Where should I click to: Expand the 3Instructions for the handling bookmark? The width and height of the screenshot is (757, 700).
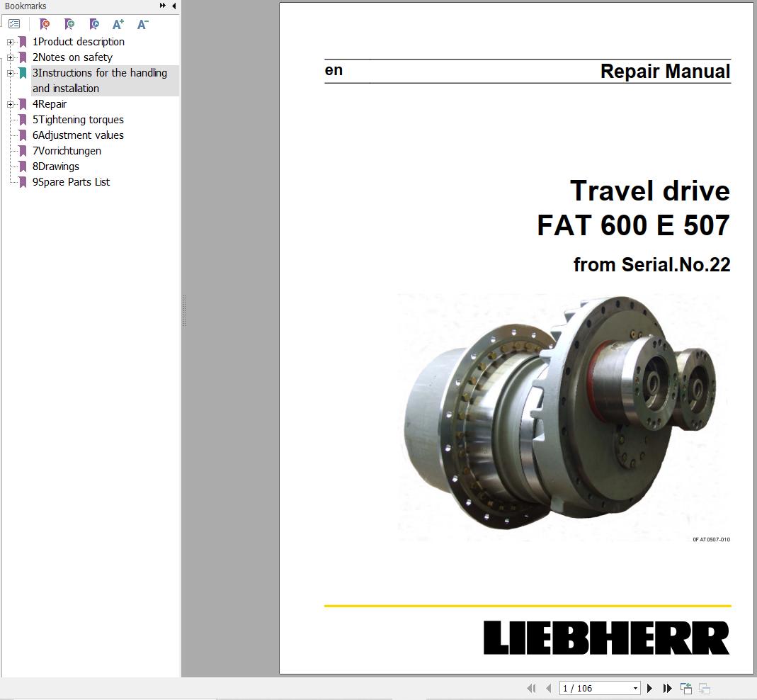point(10,73)
